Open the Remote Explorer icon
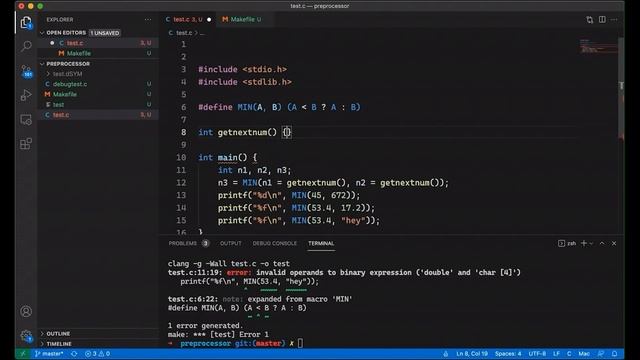This screenshot has height=360, width=640. pos(26,120)
